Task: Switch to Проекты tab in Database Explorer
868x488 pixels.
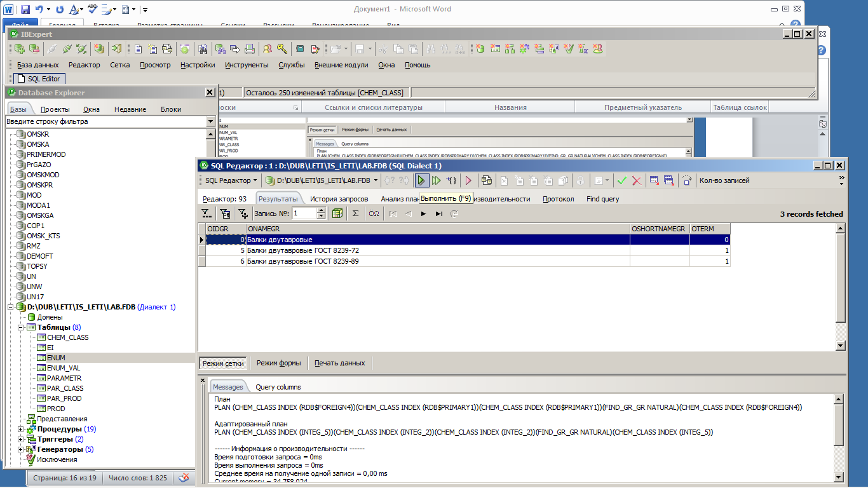Action: point(55,109)
